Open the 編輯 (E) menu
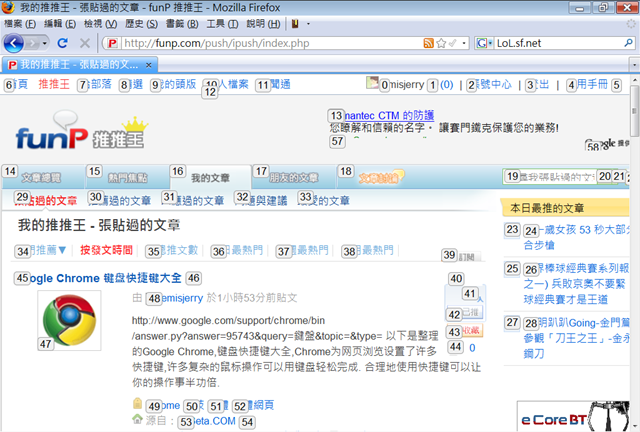The height and width of the screenshot is (432, 640). point(60,24)
